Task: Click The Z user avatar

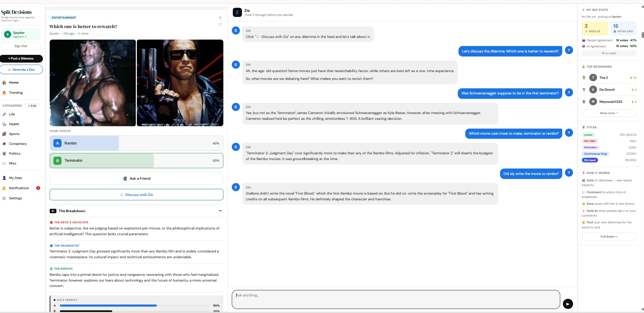Action: click(593, 78)
